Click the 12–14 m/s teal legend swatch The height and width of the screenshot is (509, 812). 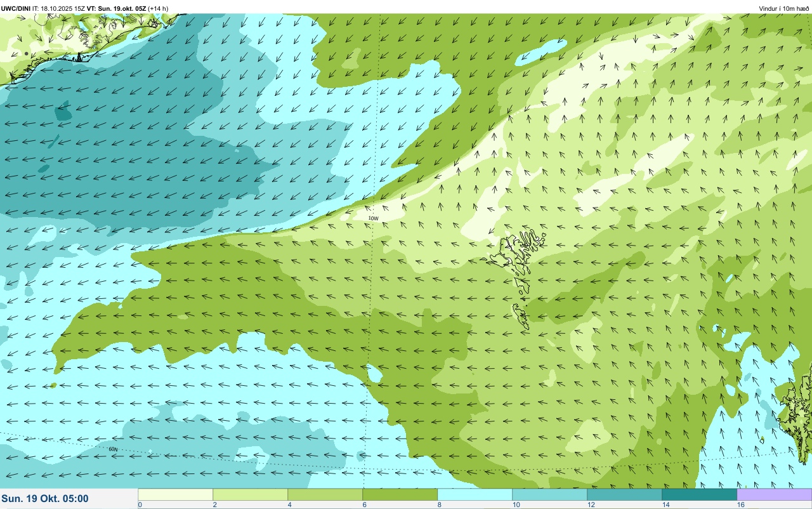pyautogui.click(x=625, y=494)
